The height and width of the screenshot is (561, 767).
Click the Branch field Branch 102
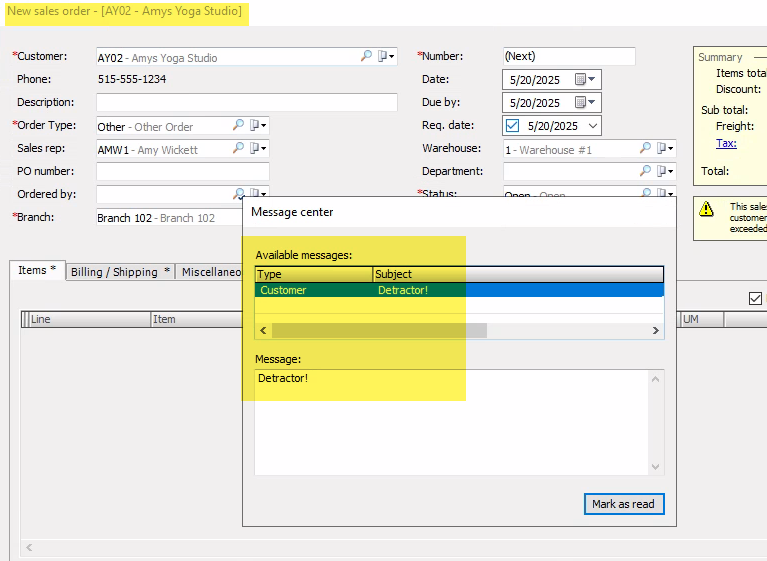[169, 218]
